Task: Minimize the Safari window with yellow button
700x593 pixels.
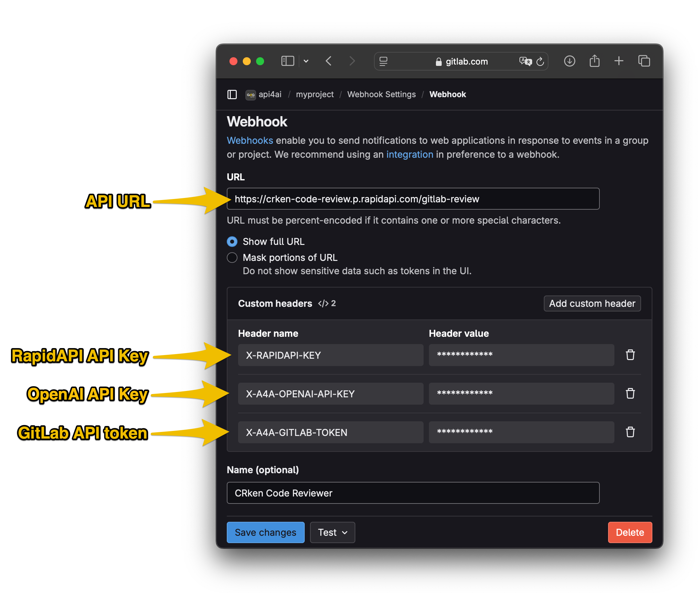Action: pos(246,61)
